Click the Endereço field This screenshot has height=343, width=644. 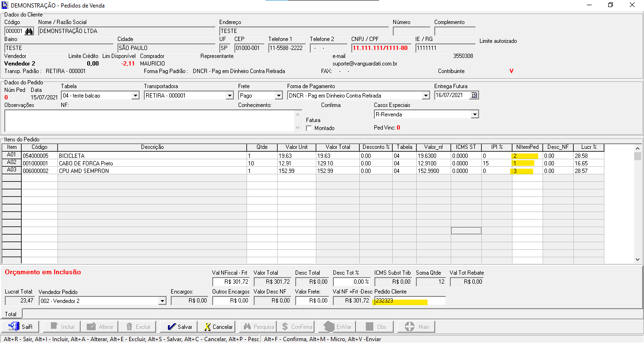click(304, 31)
